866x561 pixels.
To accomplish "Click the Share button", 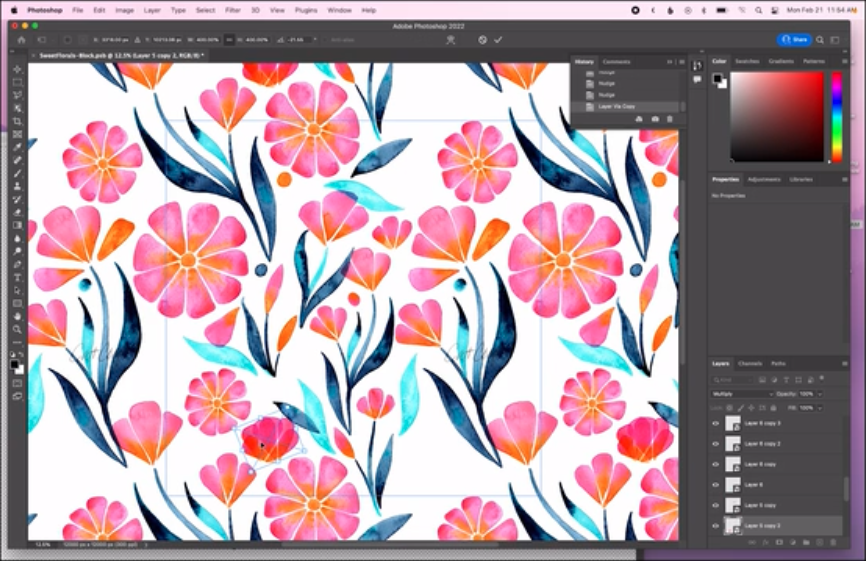I will [794, 40].
